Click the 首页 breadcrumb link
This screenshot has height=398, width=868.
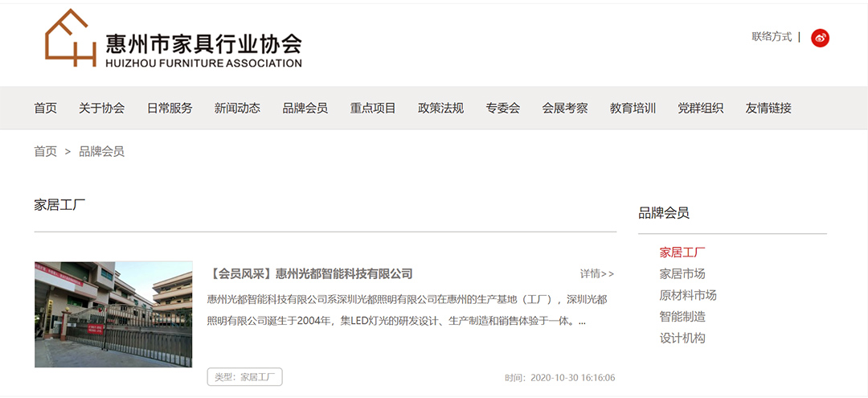click(x=46, y=151)
